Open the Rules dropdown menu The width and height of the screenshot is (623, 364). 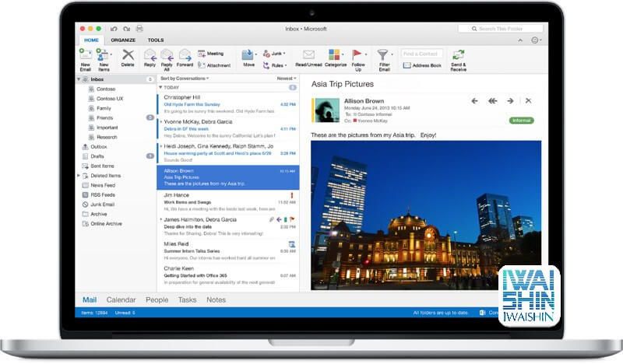click(275, 65)
